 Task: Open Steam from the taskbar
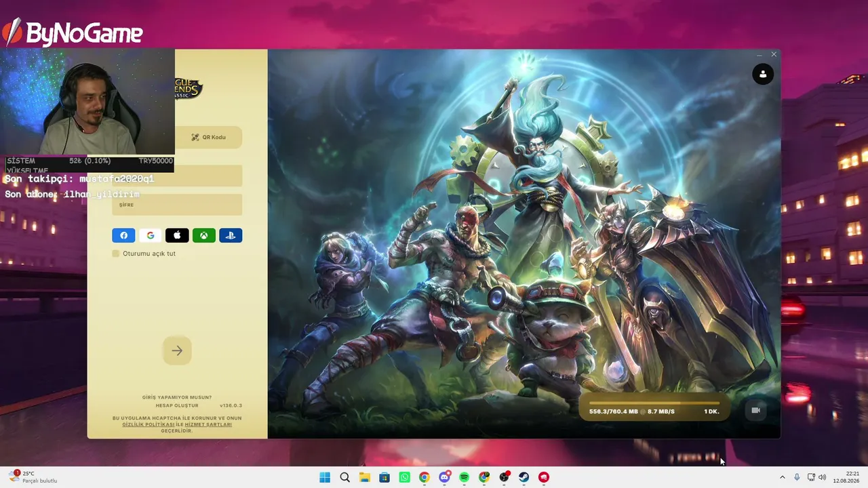(x=524, y=477)
